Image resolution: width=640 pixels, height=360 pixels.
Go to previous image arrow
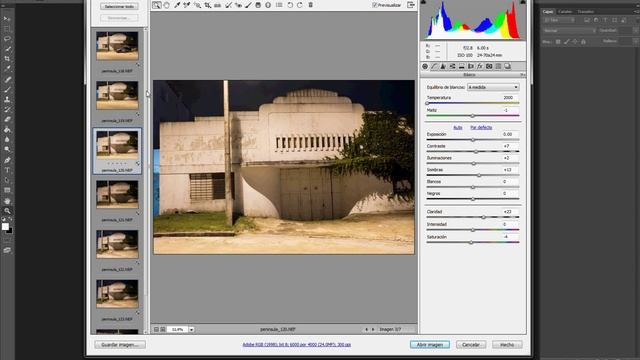coord(366,329)
